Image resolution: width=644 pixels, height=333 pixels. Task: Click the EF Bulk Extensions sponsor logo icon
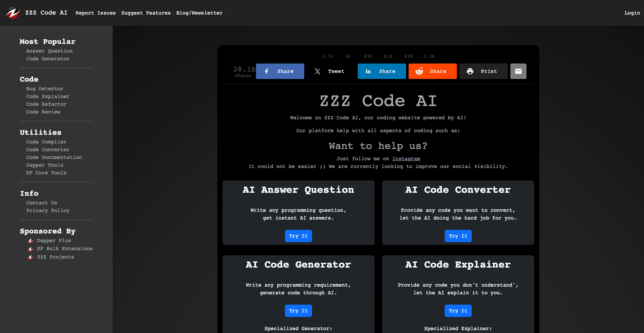pos(31,249)
